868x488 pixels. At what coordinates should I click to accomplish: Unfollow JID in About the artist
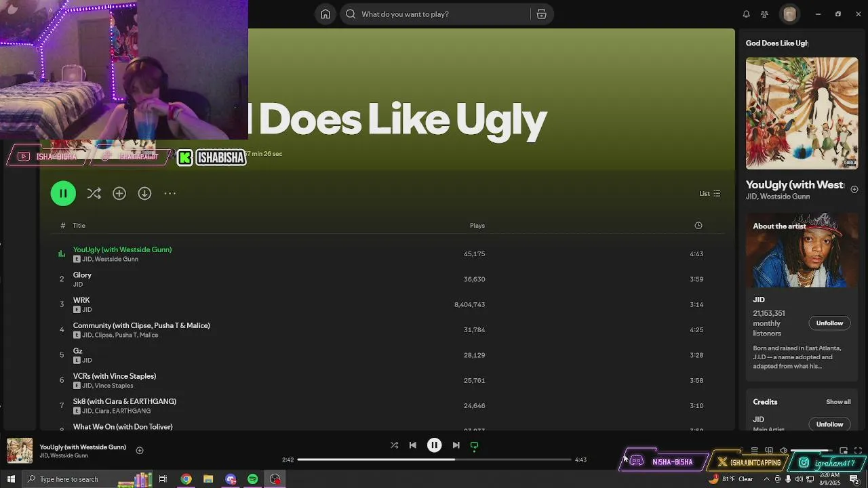(x=829, y=323)
